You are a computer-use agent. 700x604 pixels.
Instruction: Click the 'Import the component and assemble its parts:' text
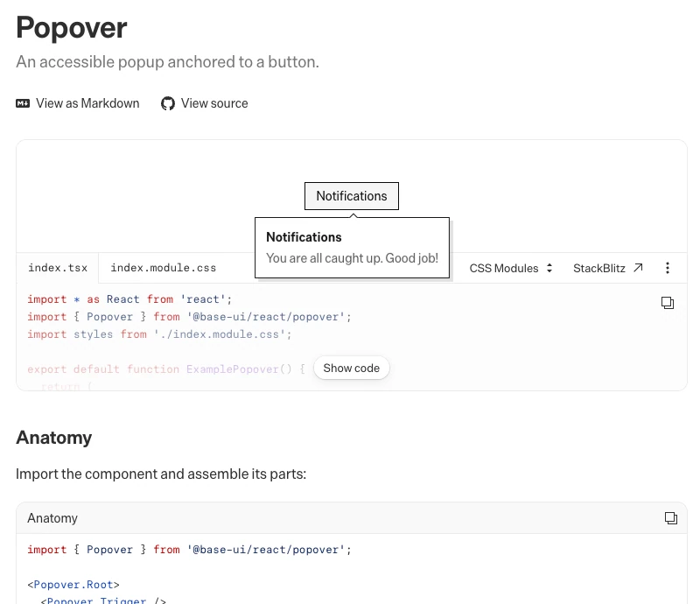click(161, 474)
